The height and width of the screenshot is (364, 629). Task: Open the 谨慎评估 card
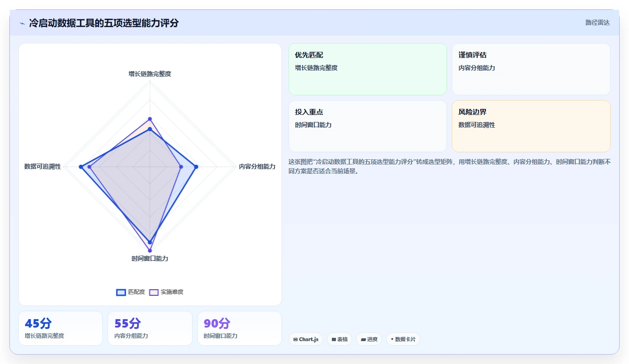[531, 69]
